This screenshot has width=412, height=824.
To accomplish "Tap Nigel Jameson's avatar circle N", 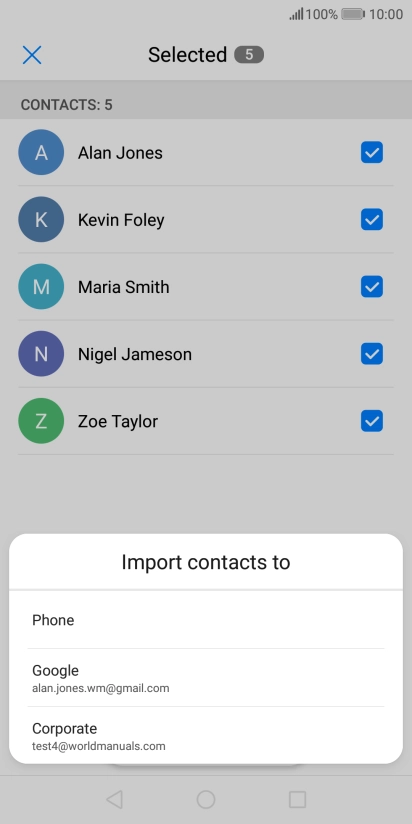I will (x=41, y=354).
